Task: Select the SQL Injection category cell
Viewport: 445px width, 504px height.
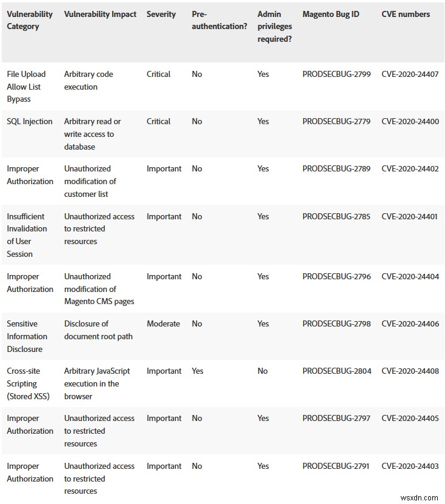Action: point(30,121)
